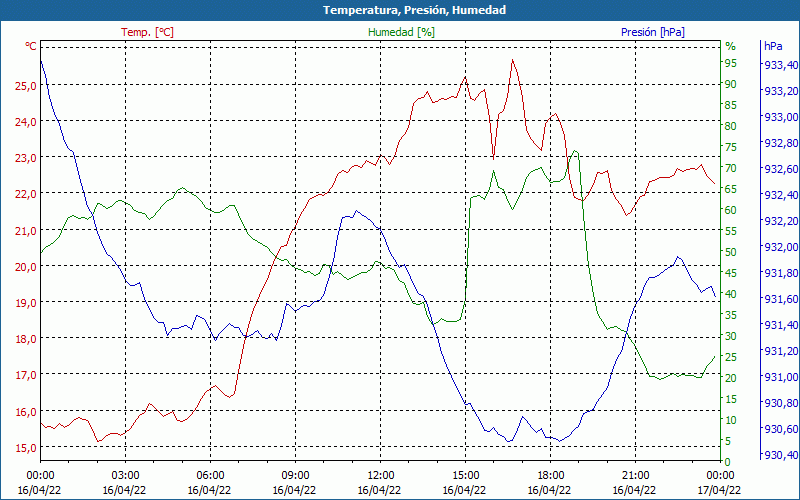Click the 932,40 pressure axis value

tap(781, 195)
